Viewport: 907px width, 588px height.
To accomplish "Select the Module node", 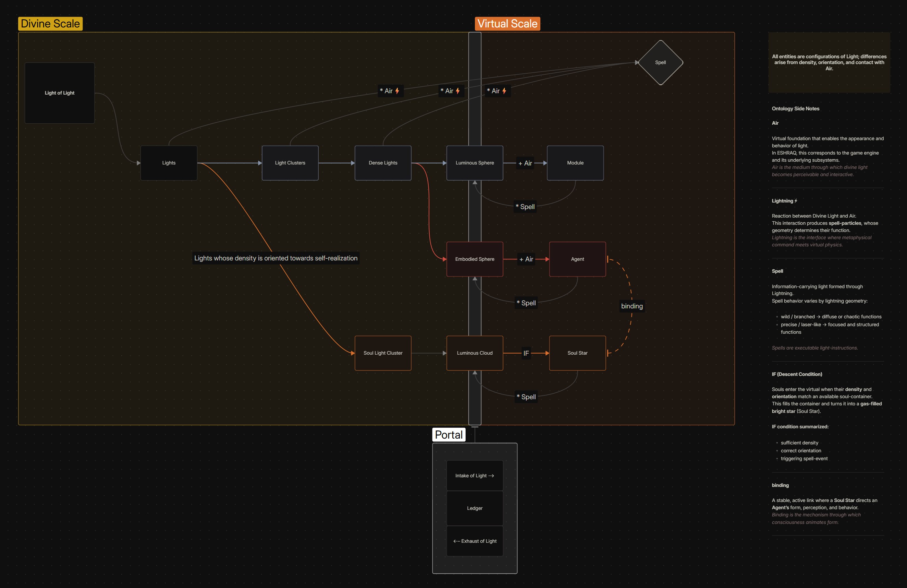I will (x=575, y=163).
